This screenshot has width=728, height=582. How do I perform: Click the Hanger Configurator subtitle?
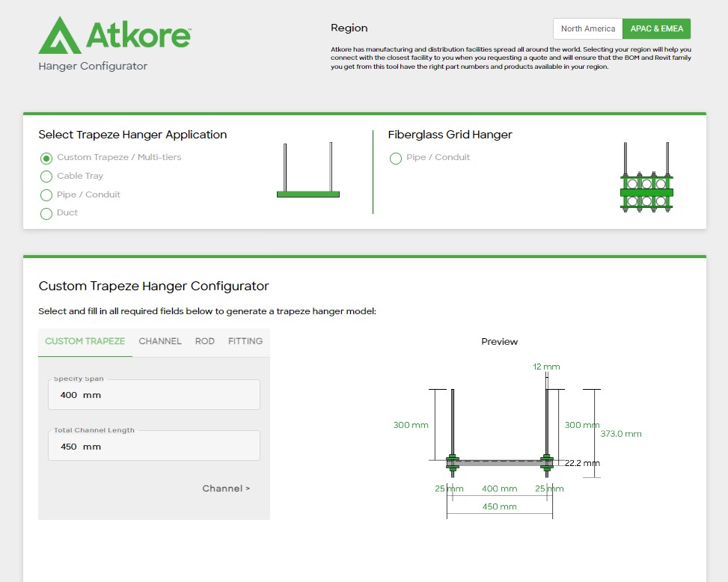click(x=93, y=66)
